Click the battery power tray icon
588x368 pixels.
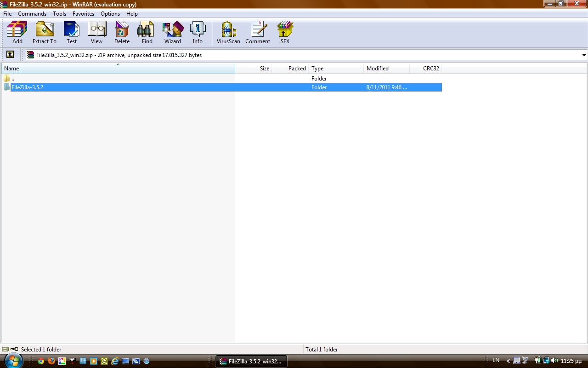[x=538, y=360]
